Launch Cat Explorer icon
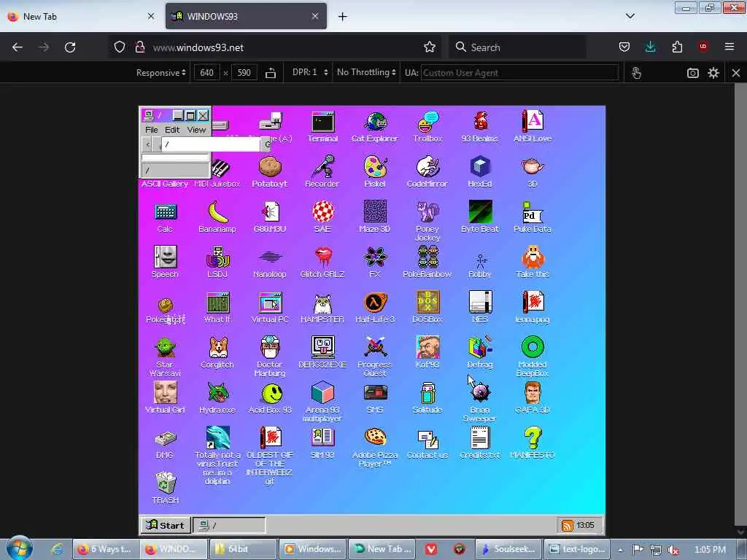This screenshot has width=747, height=560. click(374, 126)
